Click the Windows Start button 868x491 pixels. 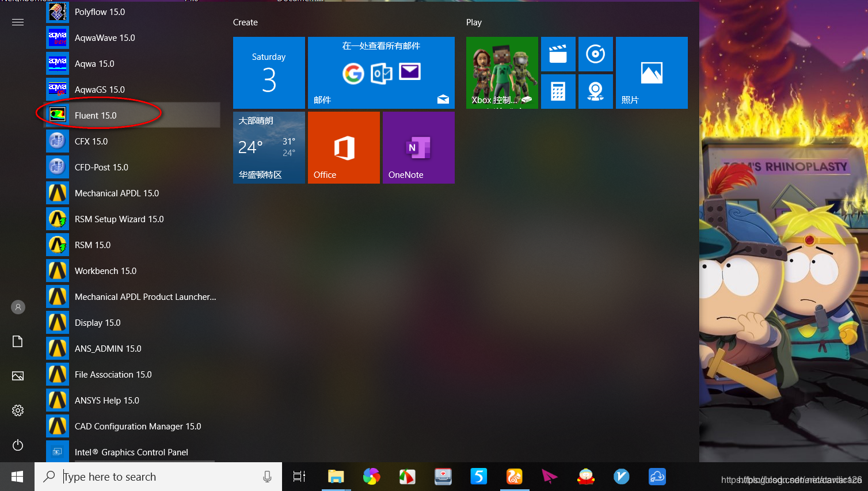[17, 477]
